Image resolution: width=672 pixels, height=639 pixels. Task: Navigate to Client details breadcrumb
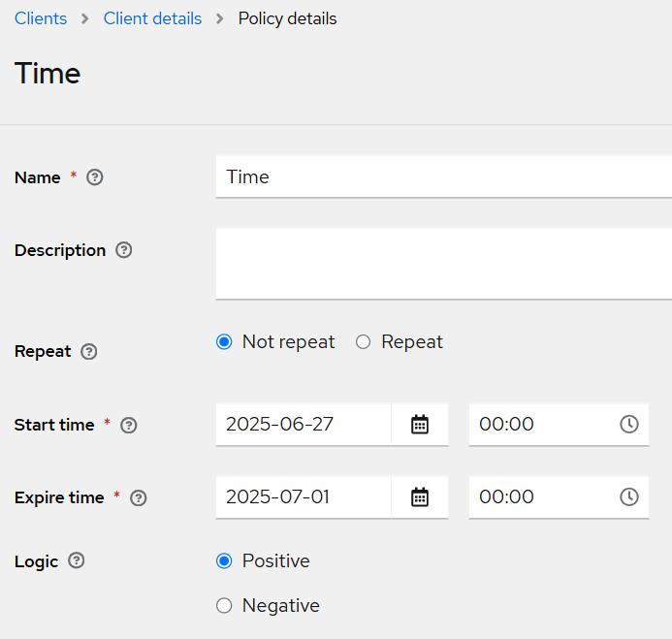pyautogui.click(x=152, y=18)
